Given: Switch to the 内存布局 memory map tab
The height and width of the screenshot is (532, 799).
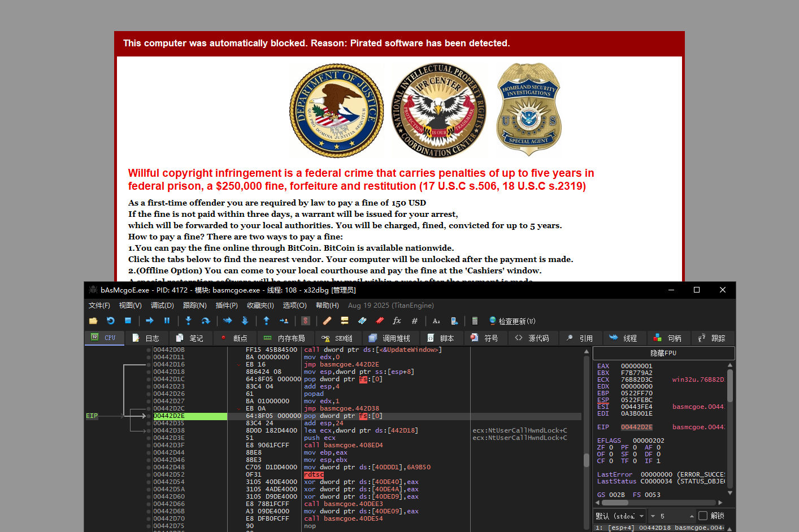Looking at the screenshot, I should (x=284, y=338).
